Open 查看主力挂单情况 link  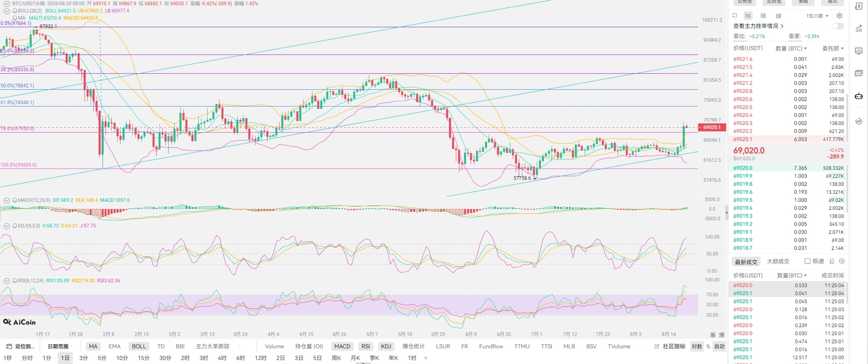758,26
